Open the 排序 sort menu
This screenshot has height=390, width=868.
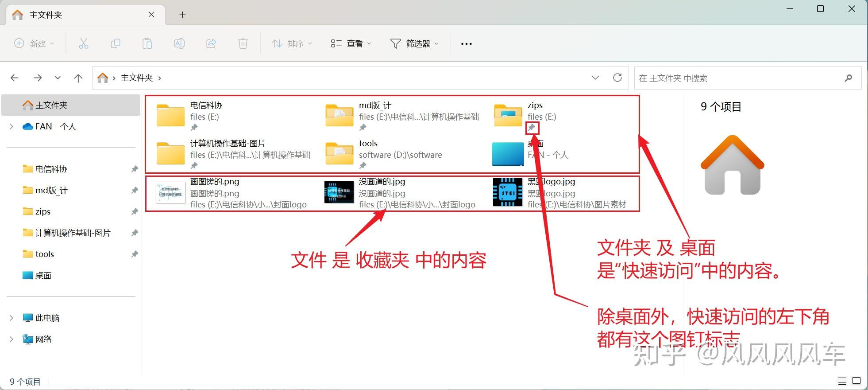click(x=292, y=43)
